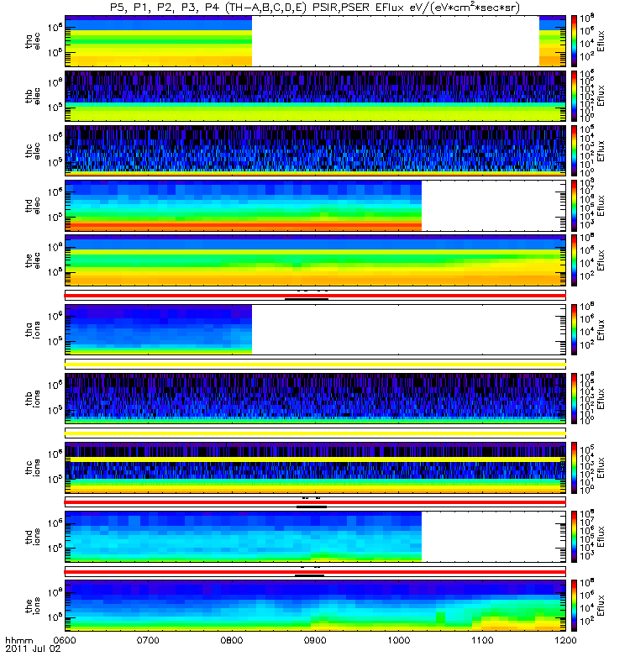The height and width of the screenshot is (672, 630).
Task: Click the the ions Eflux color bar
Action: [574, 605]
